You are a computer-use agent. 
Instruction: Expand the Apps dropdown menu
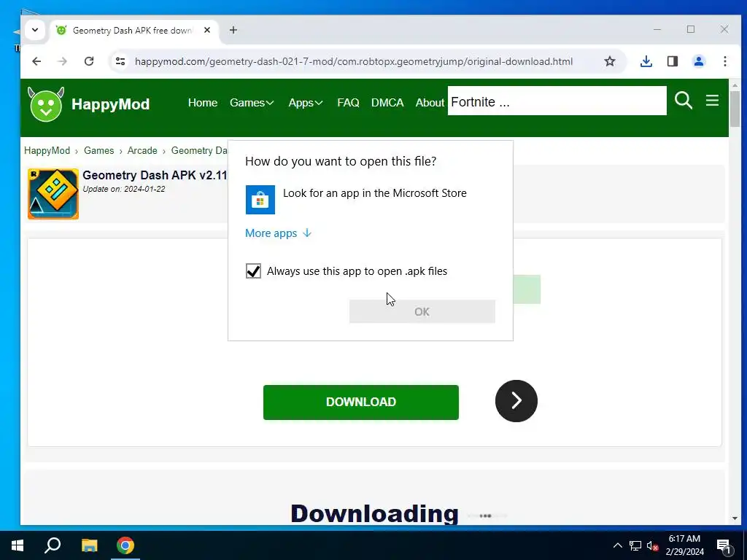click(x=306, y=102)
